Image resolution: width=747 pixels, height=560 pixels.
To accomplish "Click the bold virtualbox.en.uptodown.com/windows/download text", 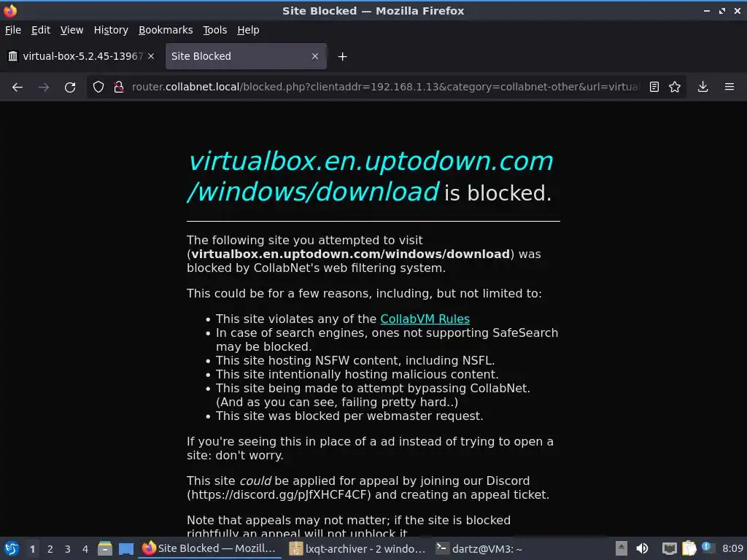I will 351,254.
